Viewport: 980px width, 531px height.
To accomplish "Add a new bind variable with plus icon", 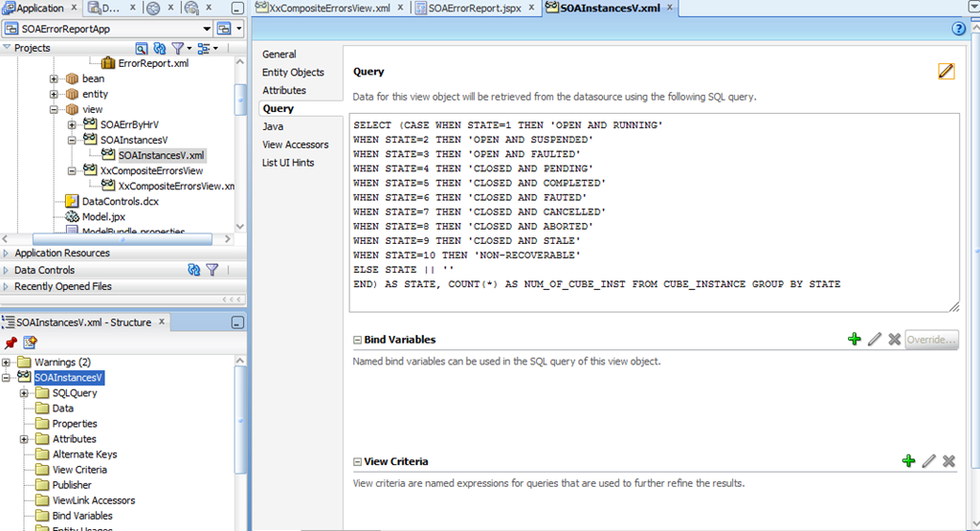I will (x=854, y=340).
